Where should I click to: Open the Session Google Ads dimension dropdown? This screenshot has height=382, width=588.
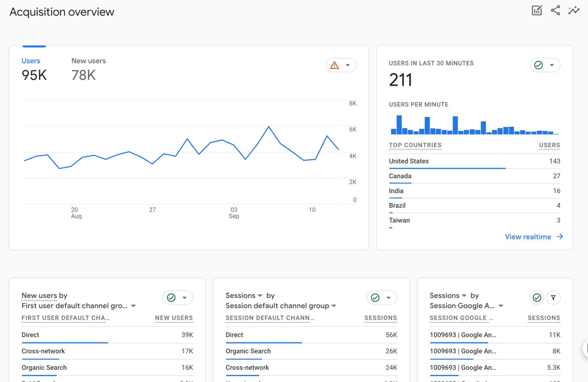coord(501,306)
